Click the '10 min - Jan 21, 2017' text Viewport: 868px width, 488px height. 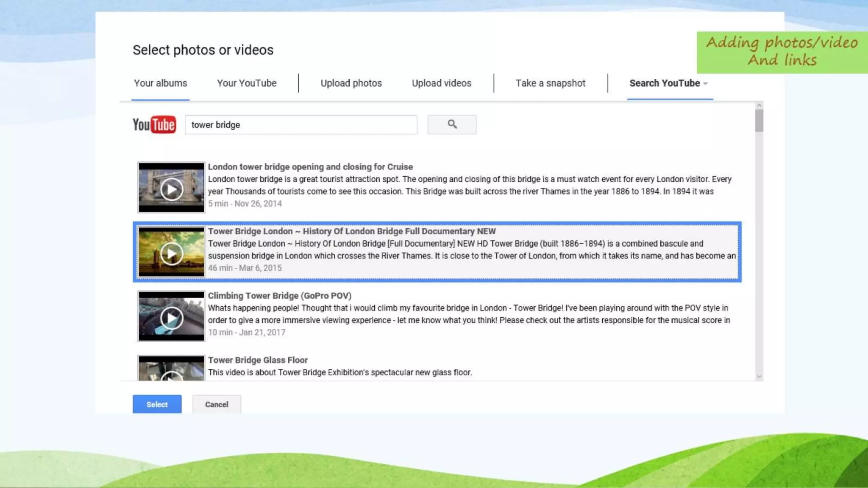click(x=247, y=332)
